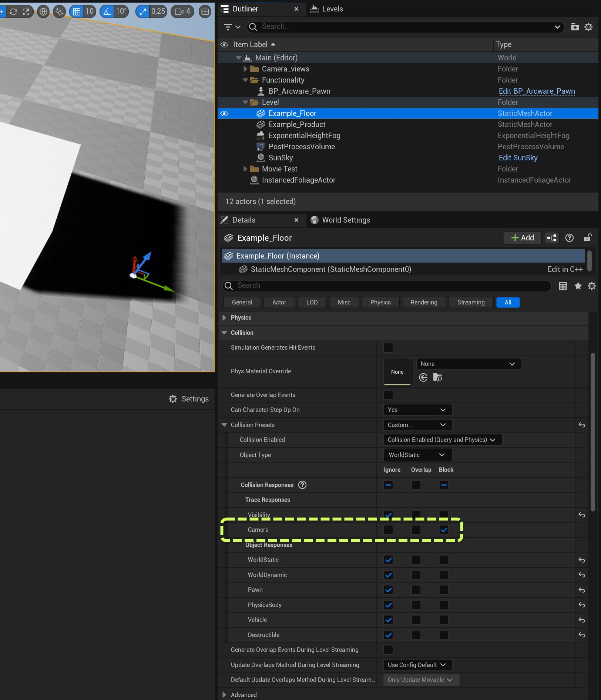Open the viewport layout icon
Viewport: 601px width, 700px height.
point(205,11)
